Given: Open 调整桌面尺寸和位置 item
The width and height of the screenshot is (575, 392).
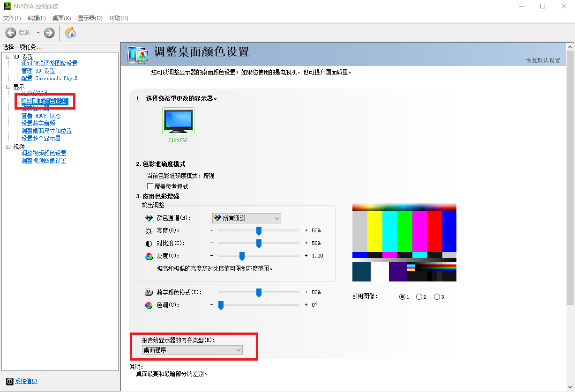Looking at the screenshot, I should coord(46,131).
